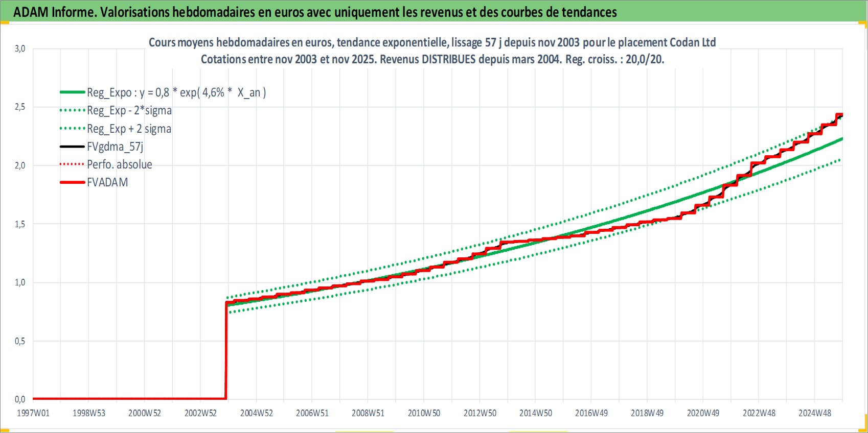Click the x-axis label '2010W50'
The width and height of the screenshot is (868, 433).
424,413
